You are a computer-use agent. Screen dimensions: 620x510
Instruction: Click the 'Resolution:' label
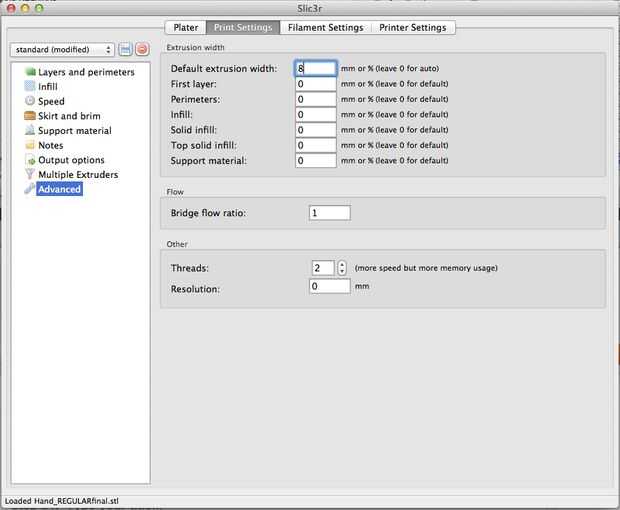195,289
